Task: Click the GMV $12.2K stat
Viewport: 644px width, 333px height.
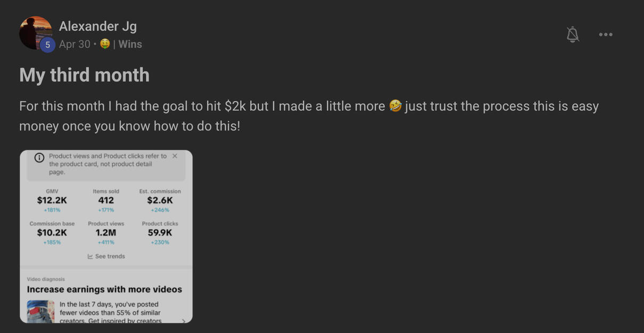Action: click(52, 200)
